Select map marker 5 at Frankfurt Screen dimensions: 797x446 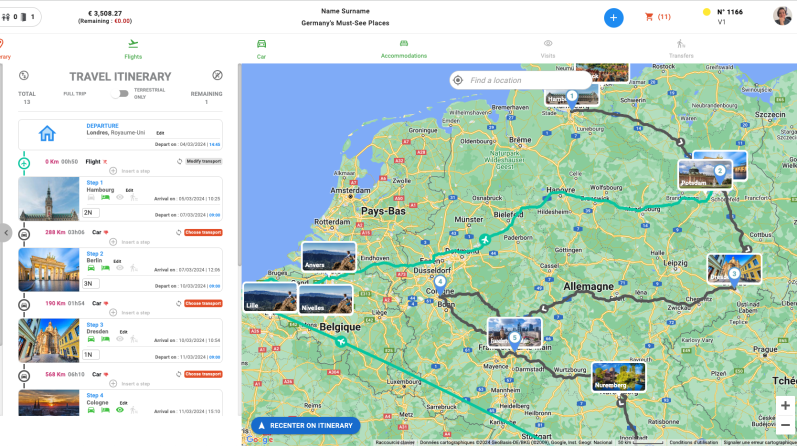[514, 340]
